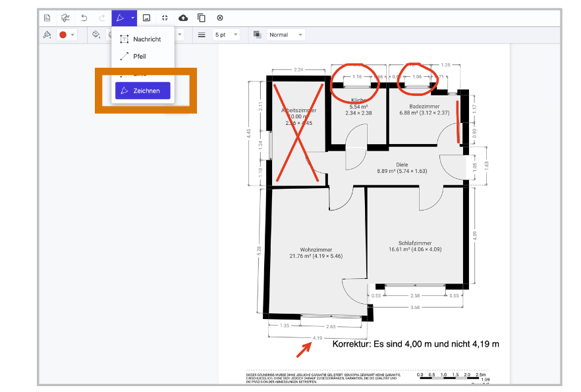
Task: Click the fill bucket icon
Action: click(x=96, y=34)
